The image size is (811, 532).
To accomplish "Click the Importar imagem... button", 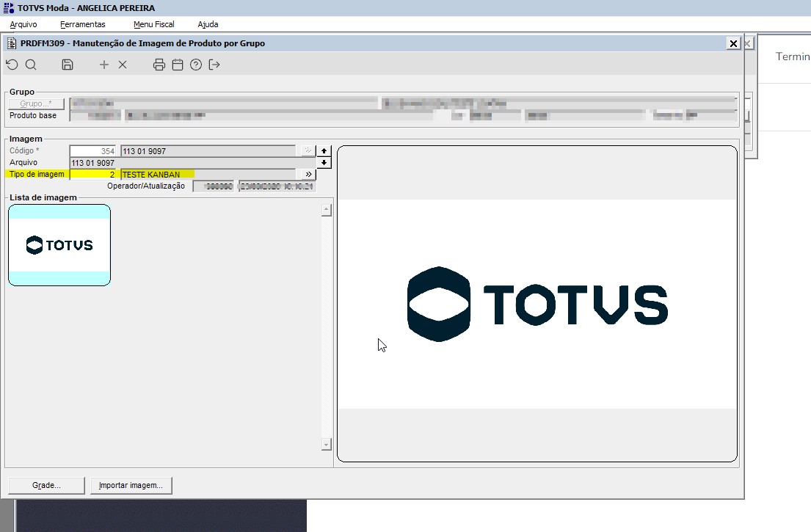I will 131,486.
